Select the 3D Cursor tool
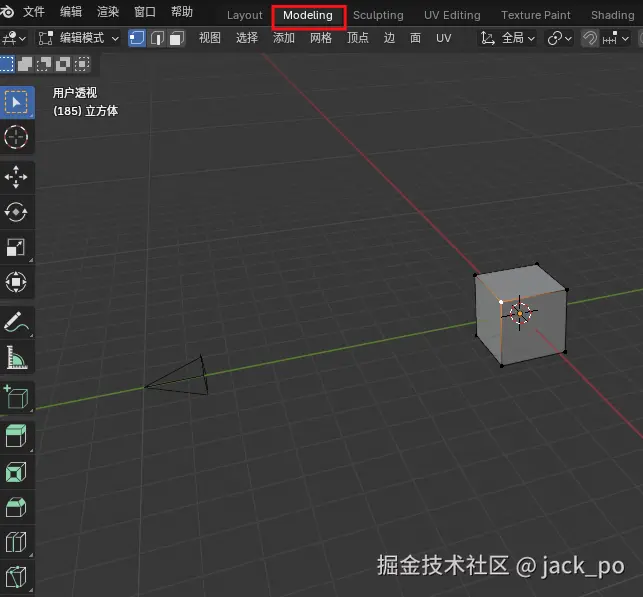 point(16,137)
